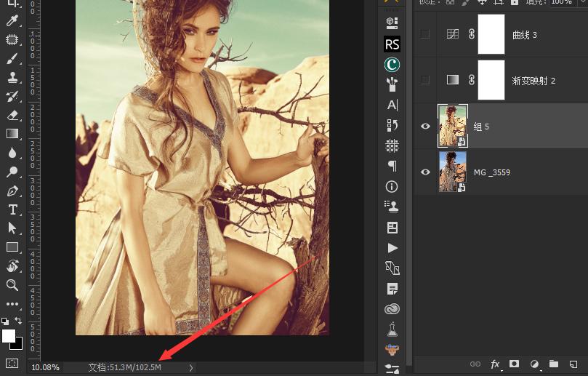The image size is (588, 376).
Task: Show the 曲线 3 layer
Action: coord(426,34)
